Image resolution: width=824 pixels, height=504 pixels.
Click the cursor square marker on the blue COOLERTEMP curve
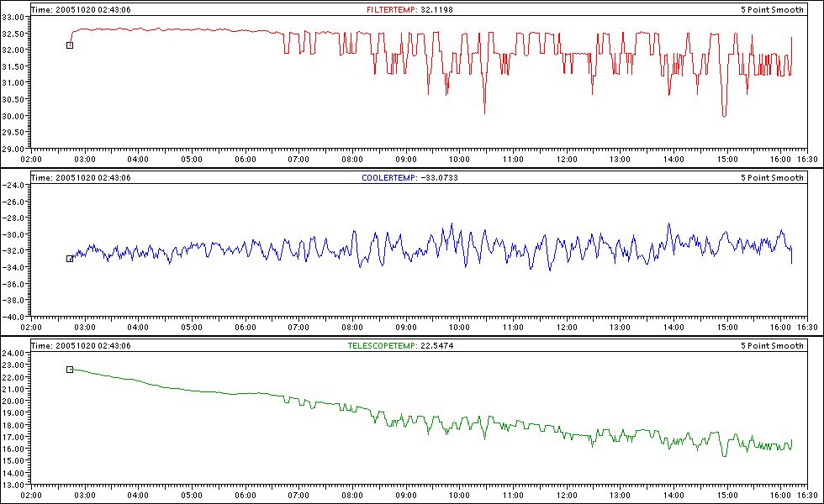tap(70, 259)
